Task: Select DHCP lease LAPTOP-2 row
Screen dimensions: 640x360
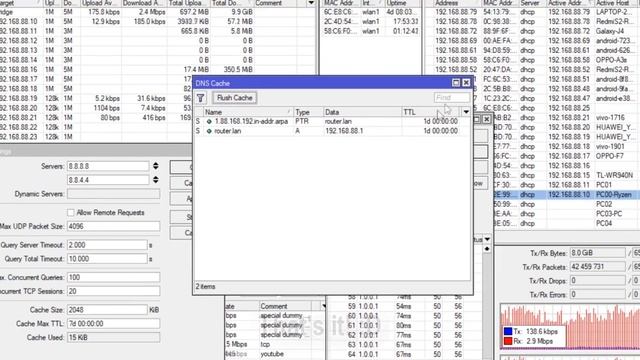Action: [532, 12]
